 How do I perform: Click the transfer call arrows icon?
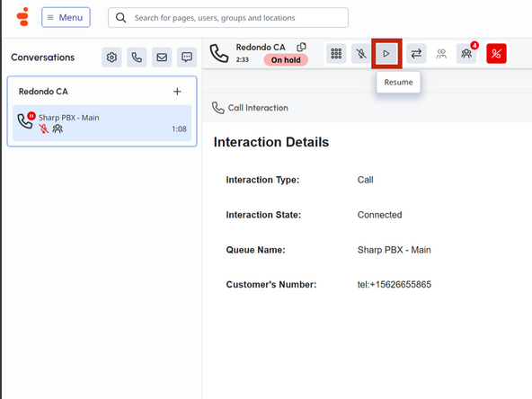[x=416, y=54]
